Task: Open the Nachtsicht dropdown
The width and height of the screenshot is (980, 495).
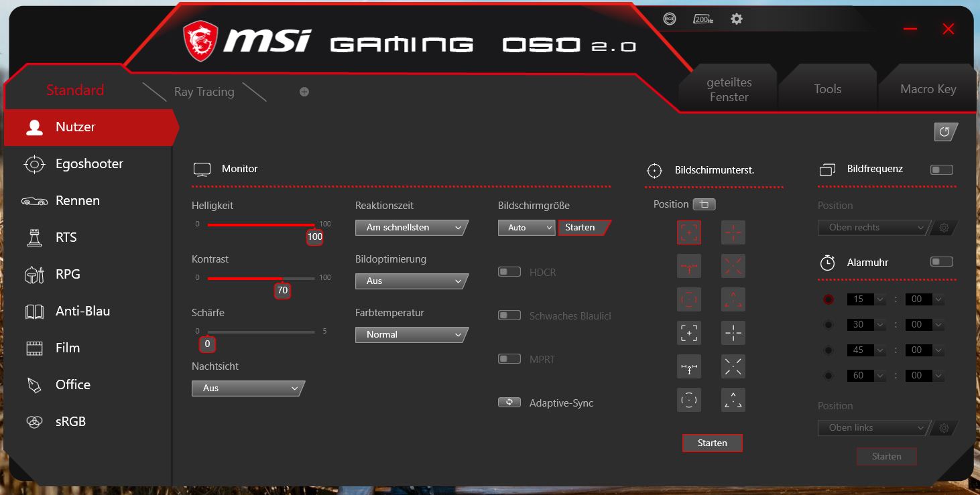Action: click(248, 388)
